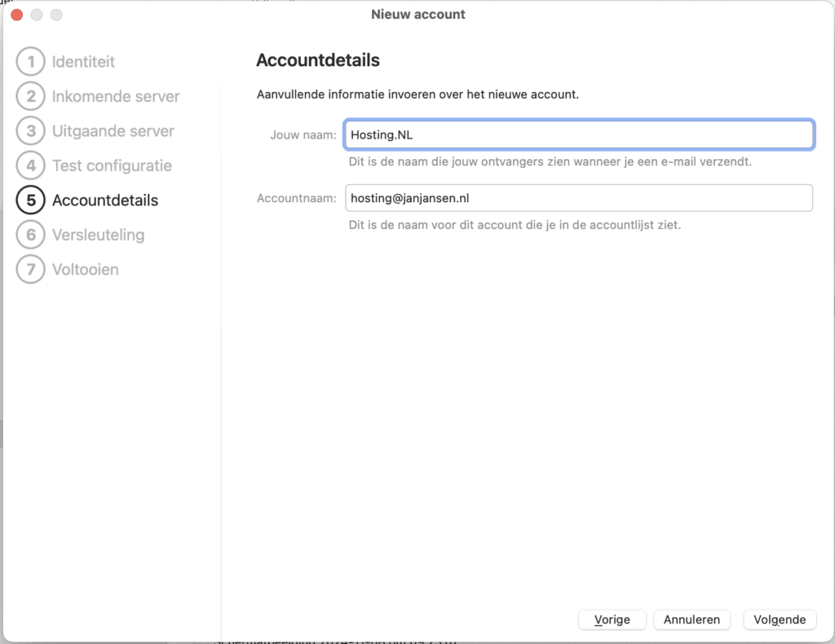Click the step 6 number circle
The image size is (835, 644).
point(30,235)
